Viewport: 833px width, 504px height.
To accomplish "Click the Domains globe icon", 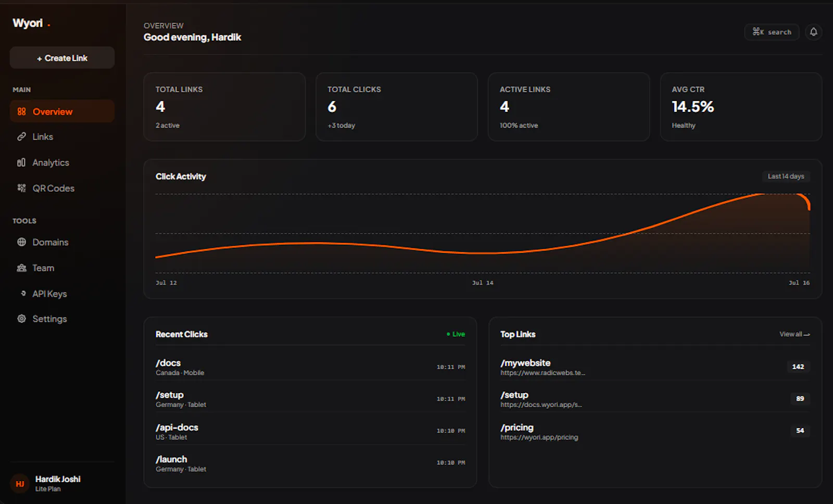I will [x=21, y=242].
